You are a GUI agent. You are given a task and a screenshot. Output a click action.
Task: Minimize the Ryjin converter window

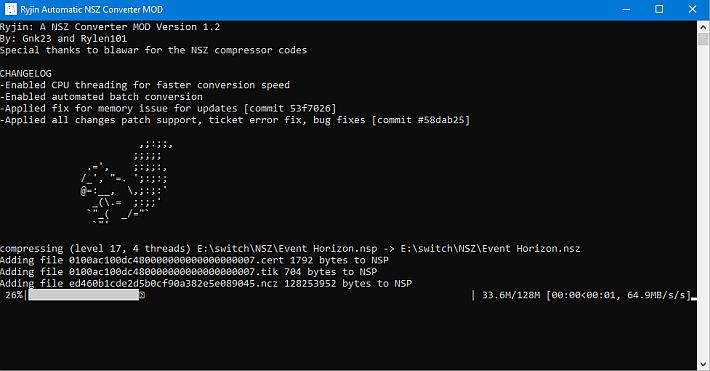(x=627, y=9)
